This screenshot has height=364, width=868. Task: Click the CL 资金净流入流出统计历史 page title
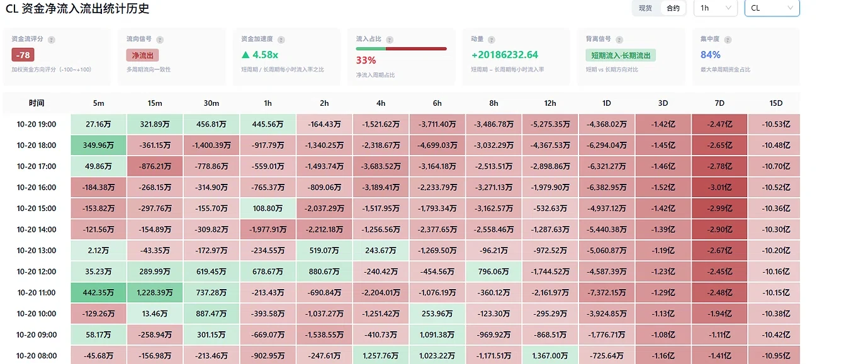click(x=77, y=9)
